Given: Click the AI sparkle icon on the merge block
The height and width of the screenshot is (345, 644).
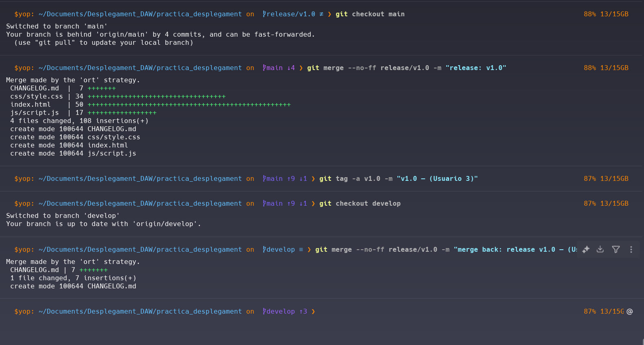Looking at the screenshot, I should (x=586, y=249).
